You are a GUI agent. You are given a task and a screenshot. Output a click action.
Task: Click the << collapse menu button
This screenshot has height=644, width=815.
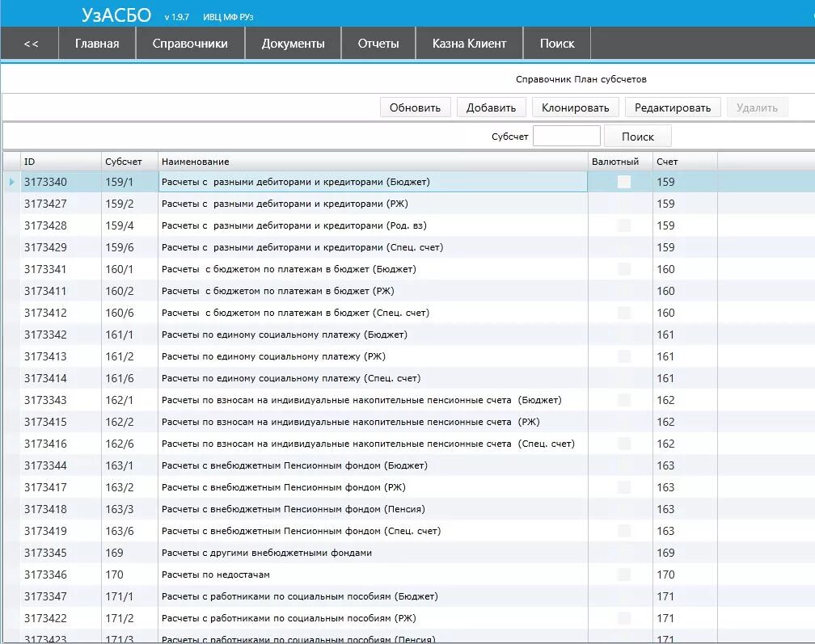click(x=30, y=44)
